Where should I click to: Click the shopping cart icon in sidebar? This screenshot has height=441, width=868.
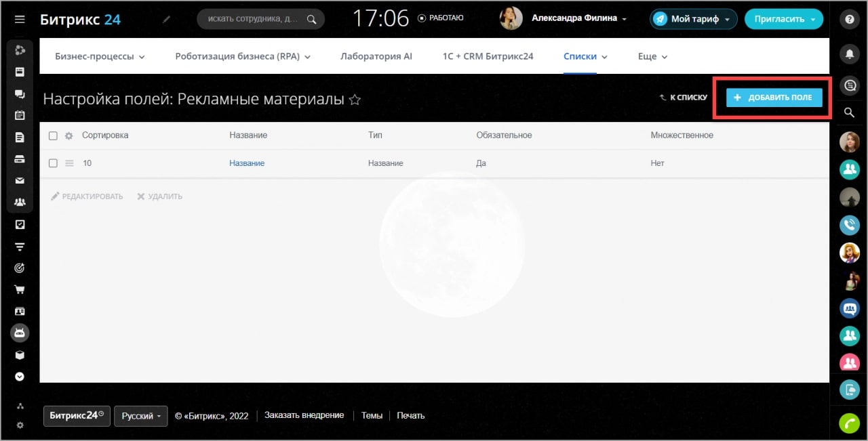pyautogui.click(x=20, y=290)
